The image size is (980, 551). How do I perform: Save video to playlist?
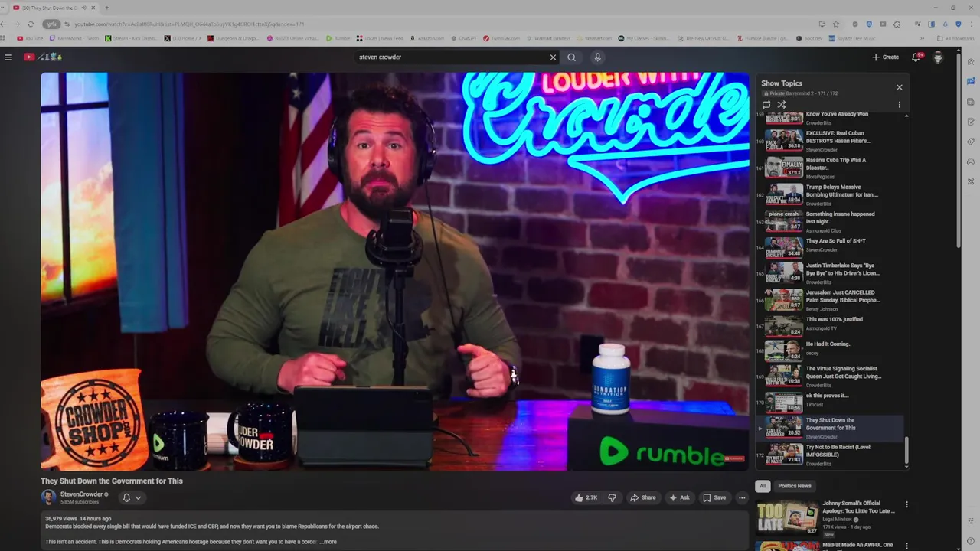click(x=714, y=497)
